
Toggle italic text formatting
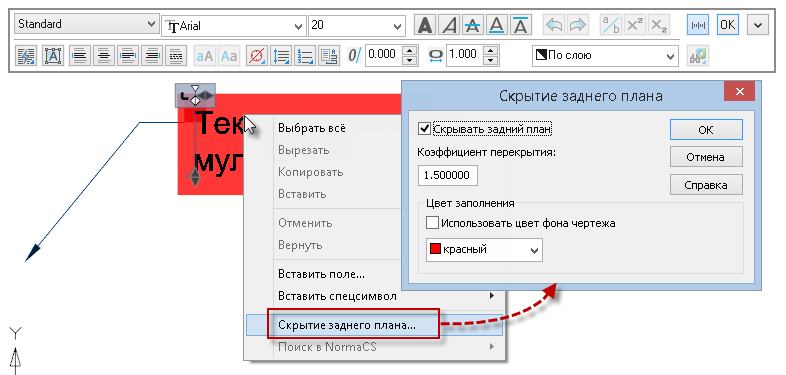point(449,25)
